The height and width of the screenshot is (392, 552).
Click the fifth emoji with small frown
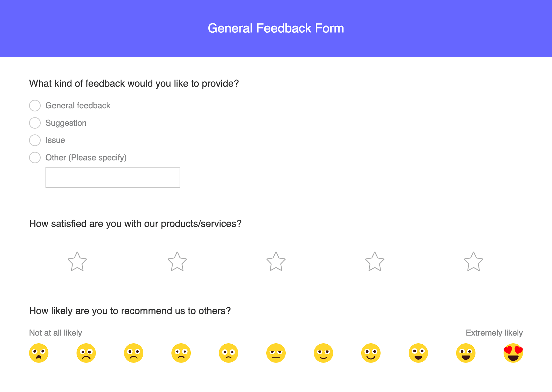click(x=228, y=353)
